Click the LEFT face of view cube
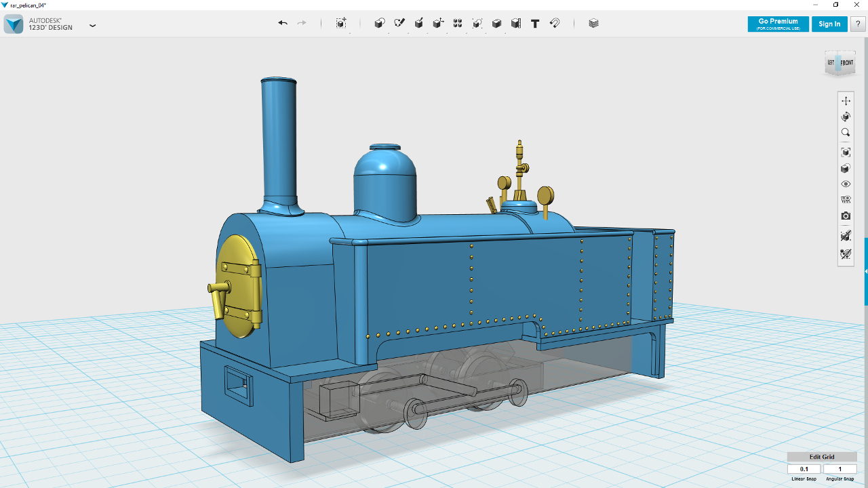Image resolution: width=868 pixels, height=488 pixels. pos(831,63)
